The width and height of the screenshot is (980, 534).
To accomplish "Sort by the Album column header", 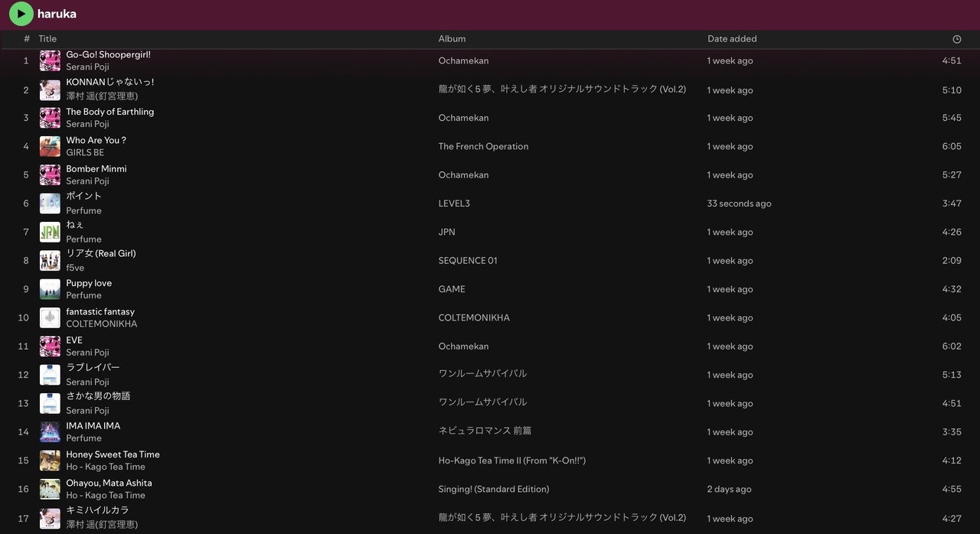I will click(x=452, y=39).
